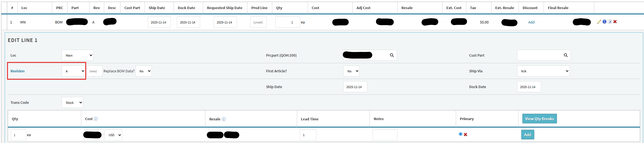Image resolution: width=644 pixels, height=143 pixels.
Task: Delete line 1 with the red X icon
Action: pos(615,22)
